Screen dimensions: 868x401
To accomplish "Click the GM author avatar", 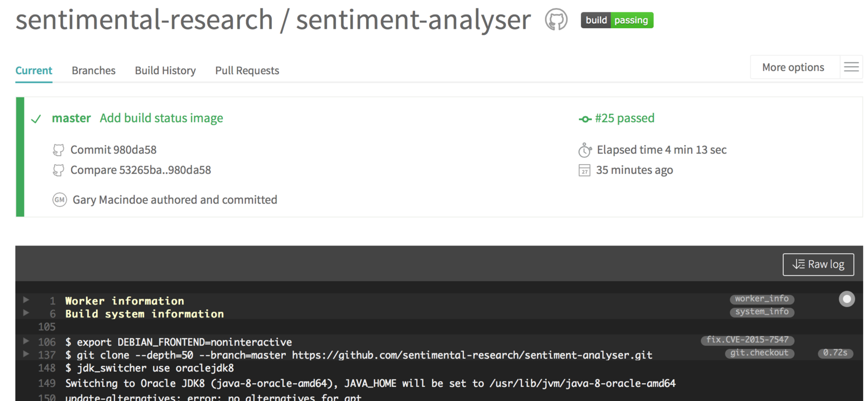I will (60, 200).
